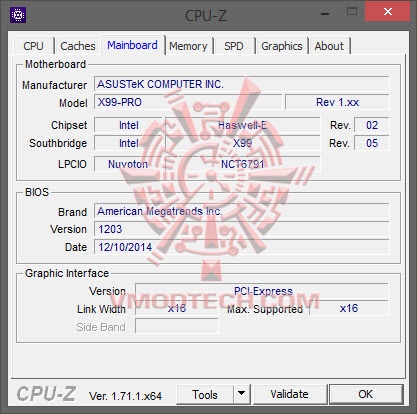Screen dimensions: 417x414
Task: Click the greyed-out Side Band label
Action: [x=101, y=327]
